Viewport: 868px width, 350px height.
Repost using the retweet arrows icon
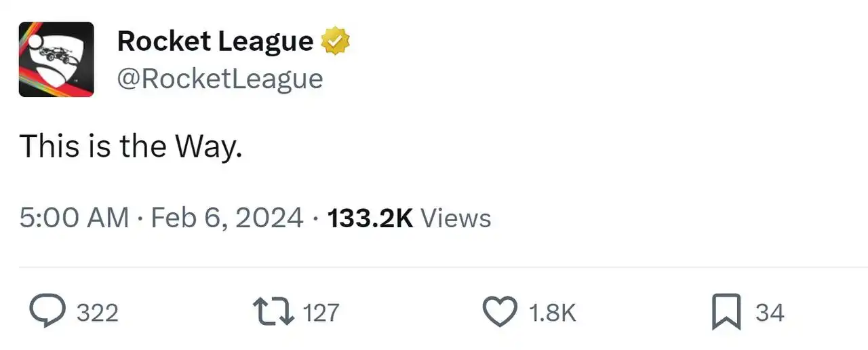pos(273,312)
